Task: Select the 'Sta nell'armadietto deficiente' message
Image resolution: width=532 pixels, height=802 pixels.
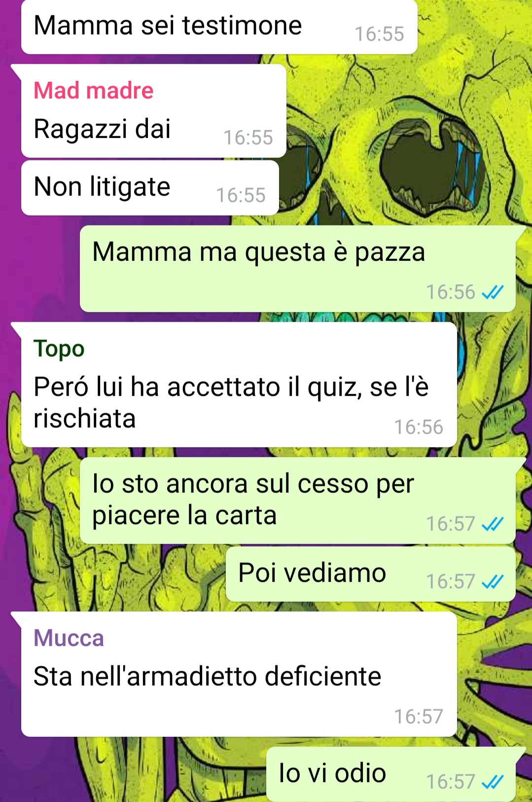Action: point(239,674)
